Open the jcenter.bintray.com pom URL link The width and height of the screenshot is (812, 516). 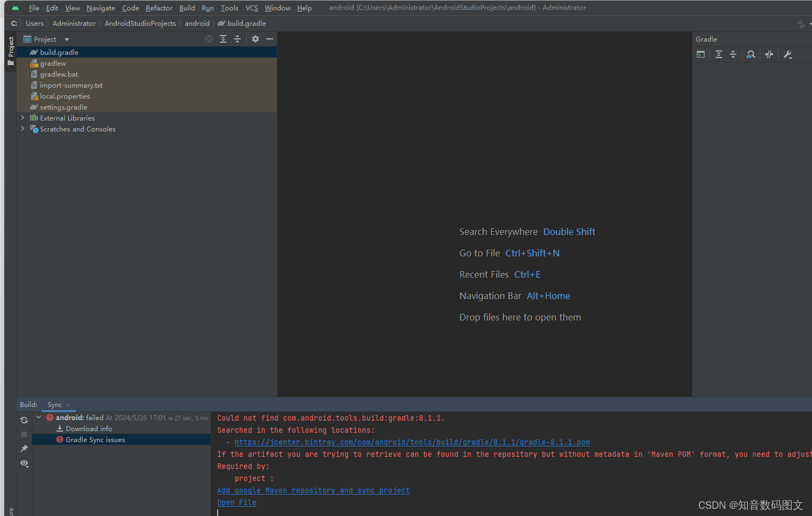412,442
